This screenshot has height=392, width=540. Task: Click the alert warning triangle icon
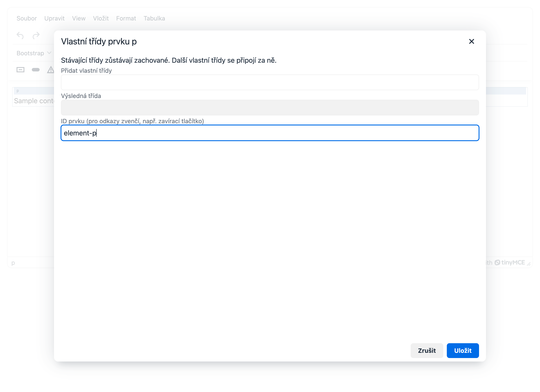click(x=51, y=70)
